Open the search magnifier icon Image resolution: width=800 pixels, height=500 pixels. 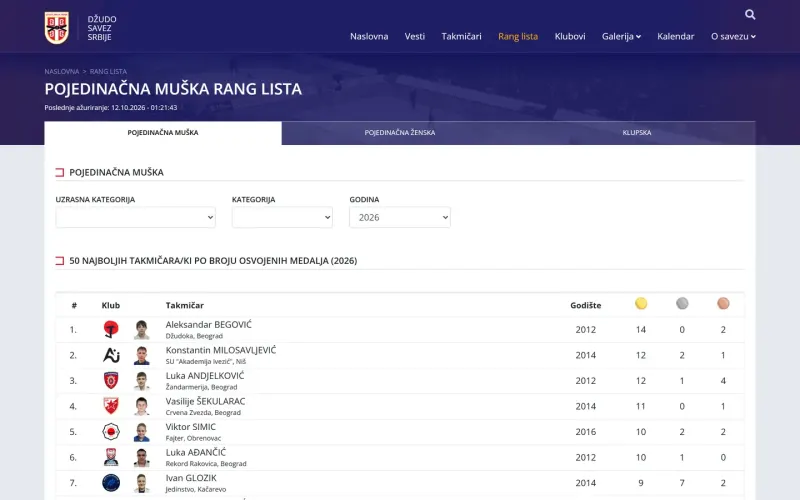[749, 14]
